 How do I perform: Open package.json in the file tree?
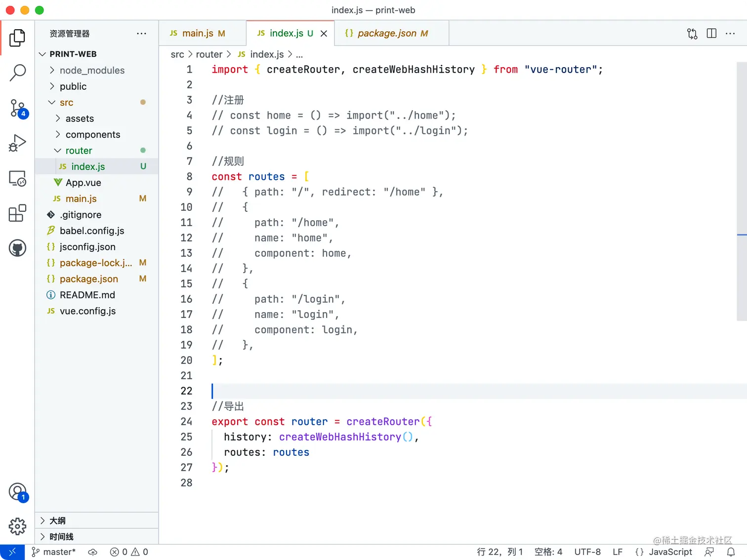click(x=97, y=279)
